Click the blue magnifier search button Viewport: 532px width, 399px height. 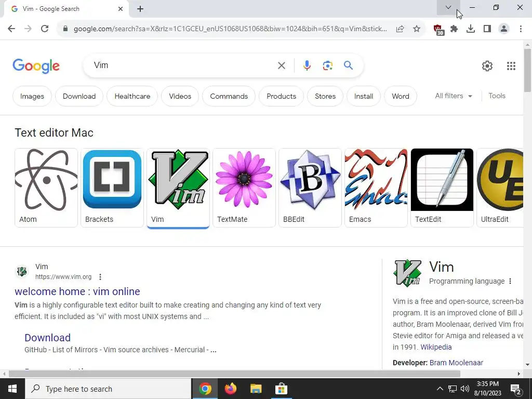coord(348,65)
